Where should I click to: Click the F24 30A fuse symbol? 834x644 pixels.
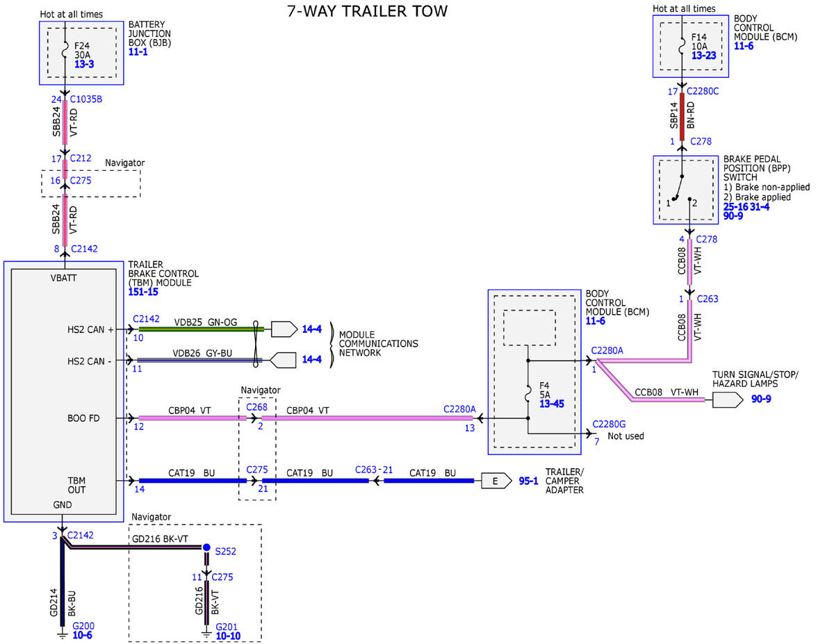65,51
